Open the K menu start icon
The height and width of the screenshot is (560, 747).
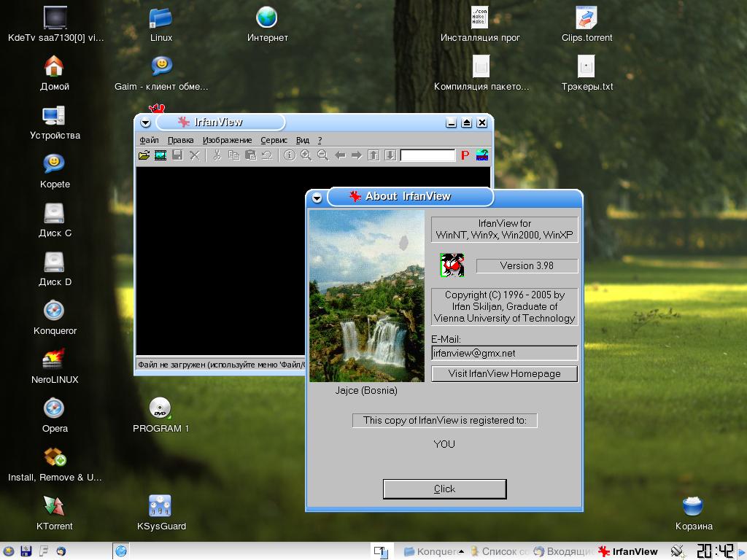pyautogui.click(x=8, y=551)
